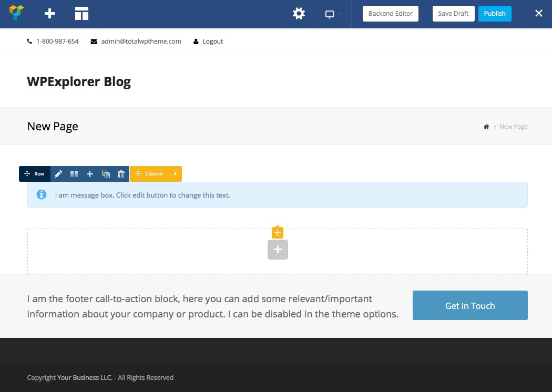552x392 pixels.
Task: Delete the row with trash icon
Action: click(x=121, y=174)
